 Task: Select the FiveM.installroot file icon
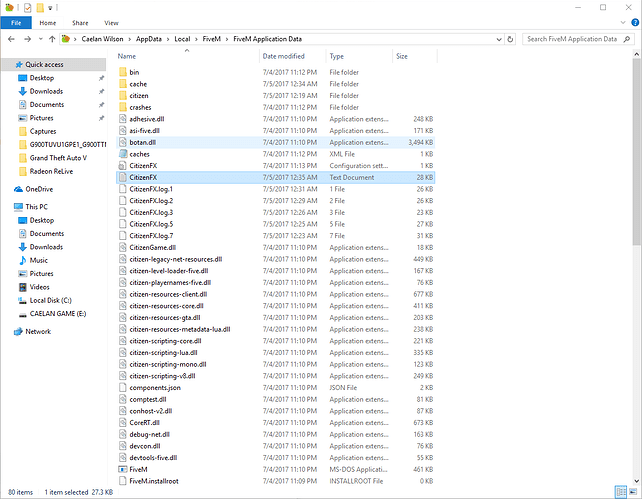(123, 481)
